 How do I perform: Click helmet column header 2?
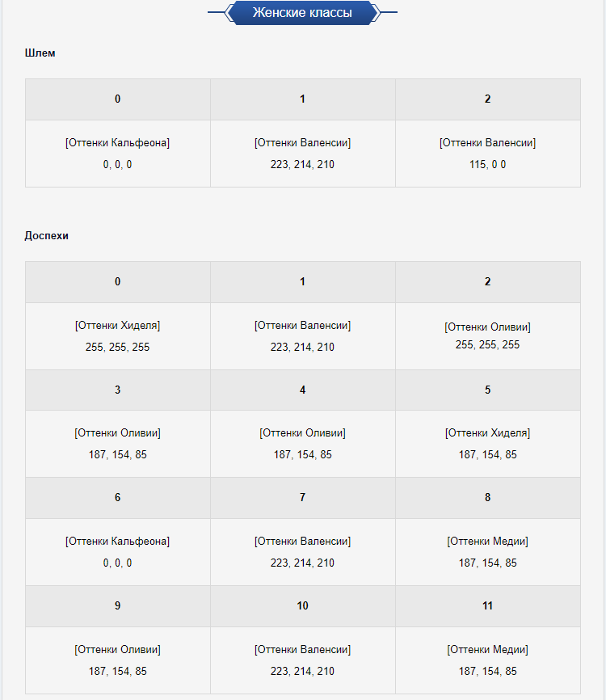(x=488, y=99)
